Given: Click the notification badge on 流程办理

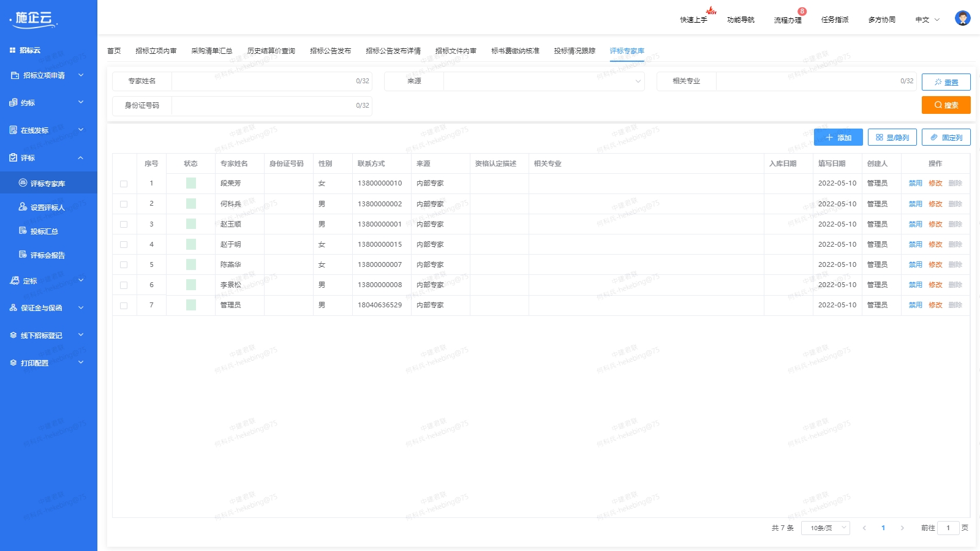Looking at the screenshot, I should click(x=802, y=11).
